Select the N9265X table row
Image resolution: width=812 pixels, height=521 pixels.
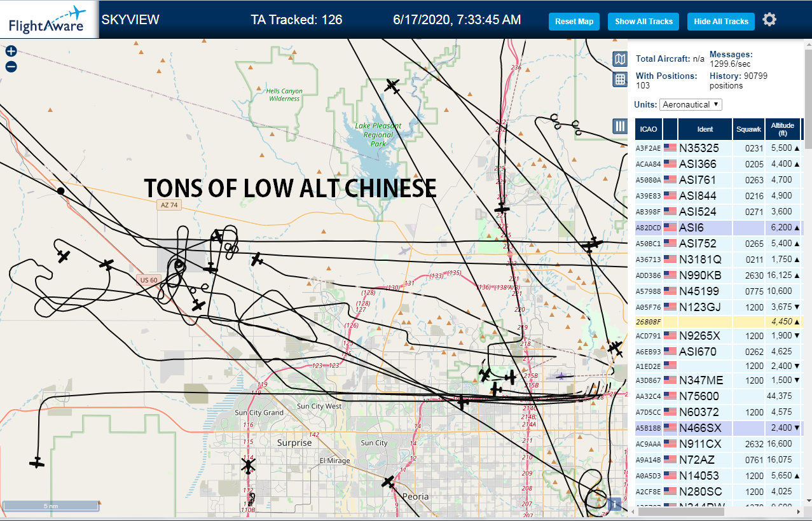point(719,335)
